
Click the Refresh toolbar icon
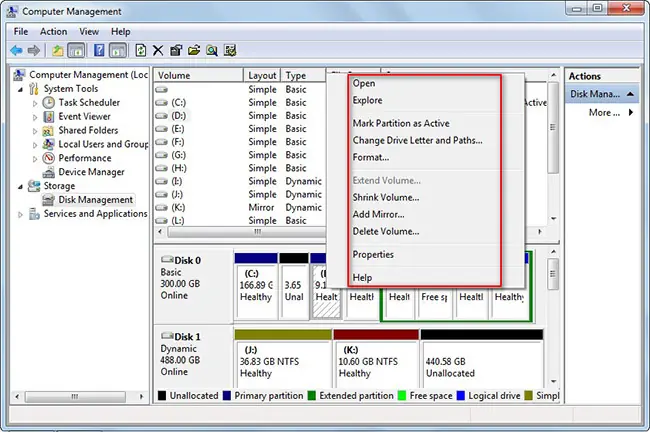[141, 51]
